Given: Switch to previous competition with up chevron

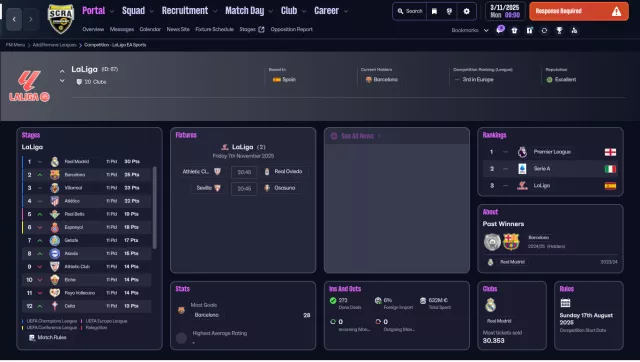Looking at the screenshot, I should point(62,71).
